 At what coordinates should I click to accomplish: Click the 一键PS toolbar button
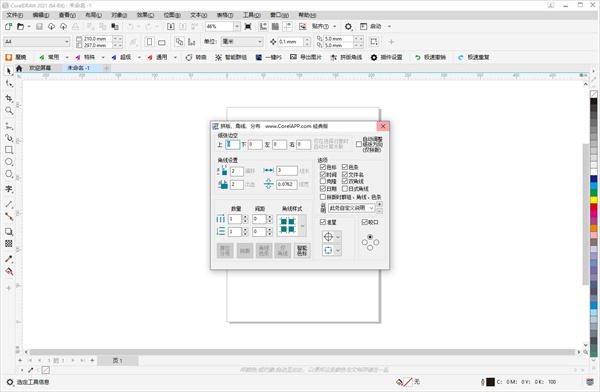point(269,57)
